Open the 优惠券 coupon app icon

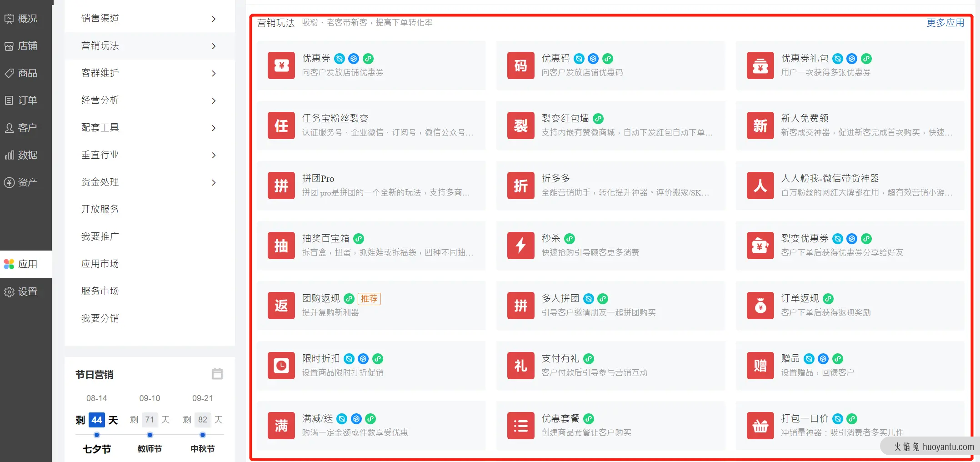click(281, 65)
